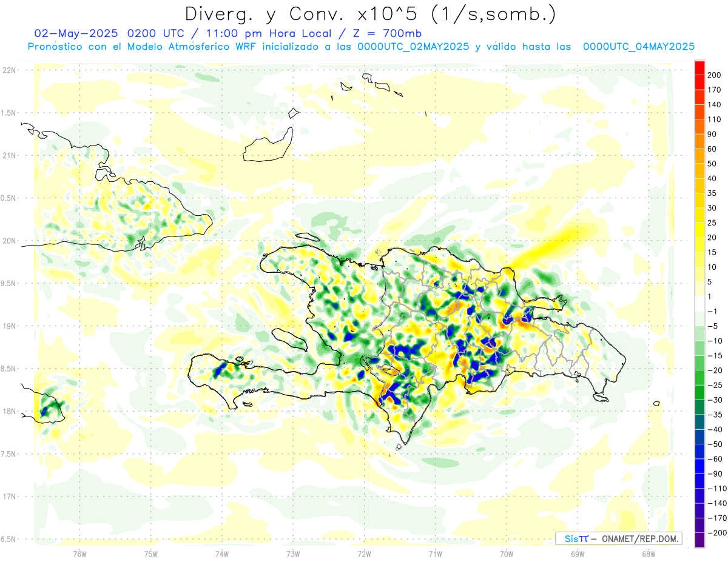Pick the color swatch between 170 and 200
The image size is (728, 562).
(699, 82)
